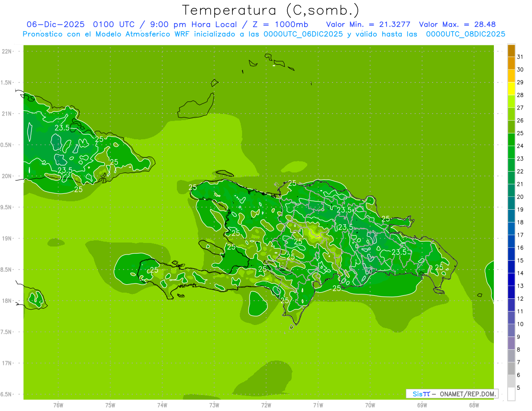The width and height of the screenshot is (532, 411).
Task: Click the '19N' latitude axis label
Action: click(x=7, y=239)
